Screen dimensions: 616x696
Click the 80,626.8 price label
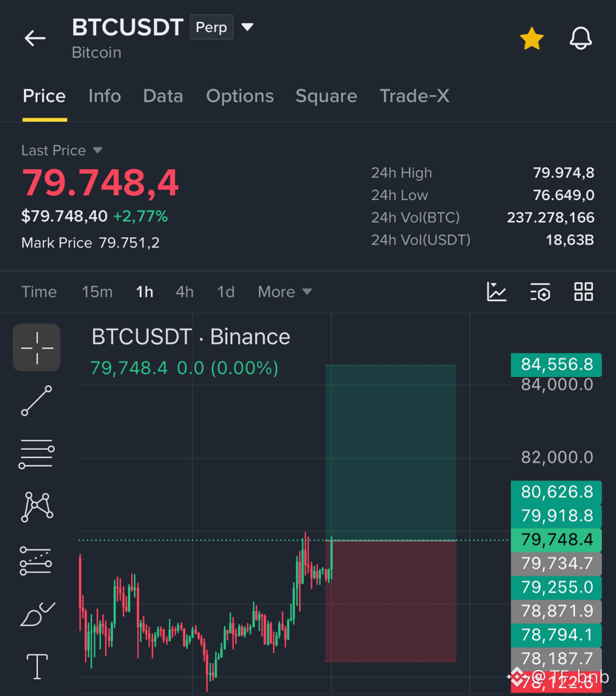point(556,492)
